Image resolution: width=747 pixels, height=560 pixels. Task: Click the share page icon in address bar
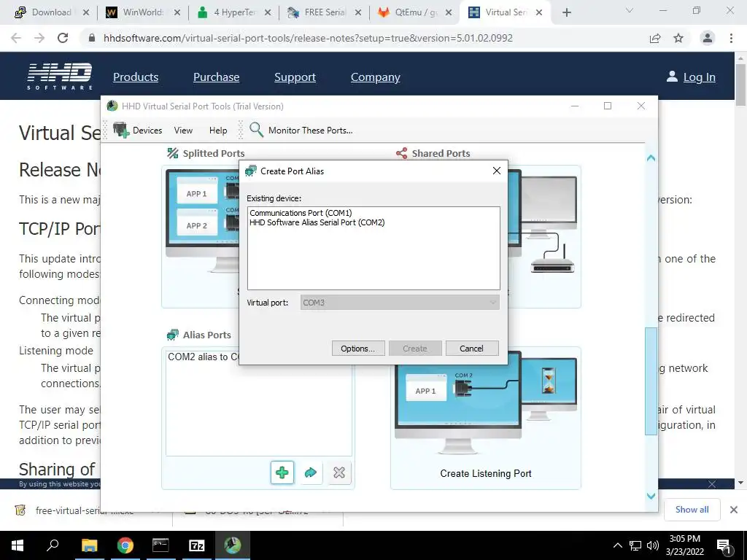tap(655, 38)
